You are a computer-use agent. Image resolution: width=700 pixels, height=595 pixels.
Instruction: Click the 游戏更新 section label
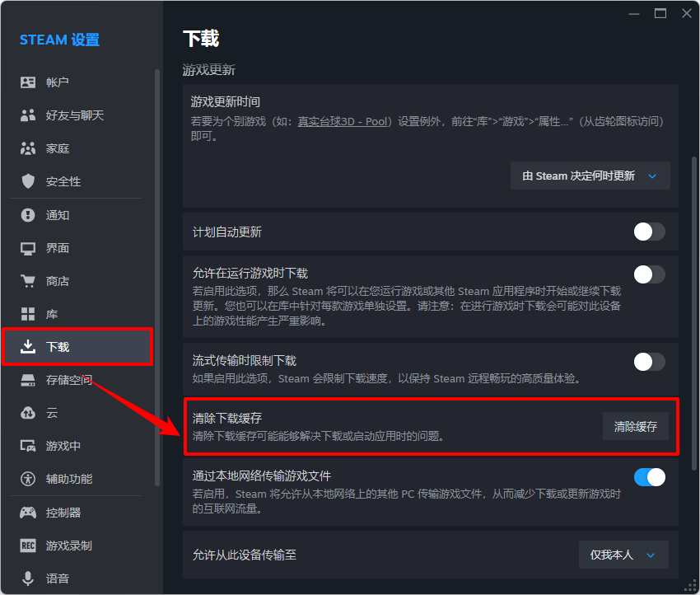click(209, 70)
